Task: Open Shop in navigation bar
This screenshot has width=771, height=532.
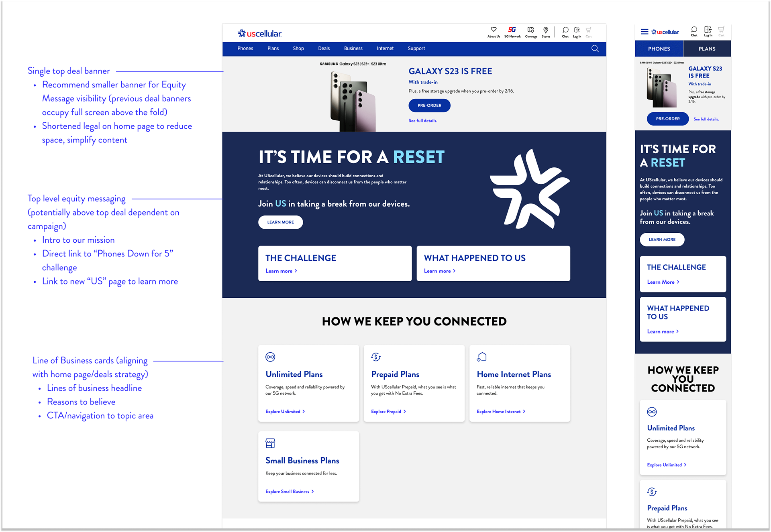Action: click(x=298, y=49)
